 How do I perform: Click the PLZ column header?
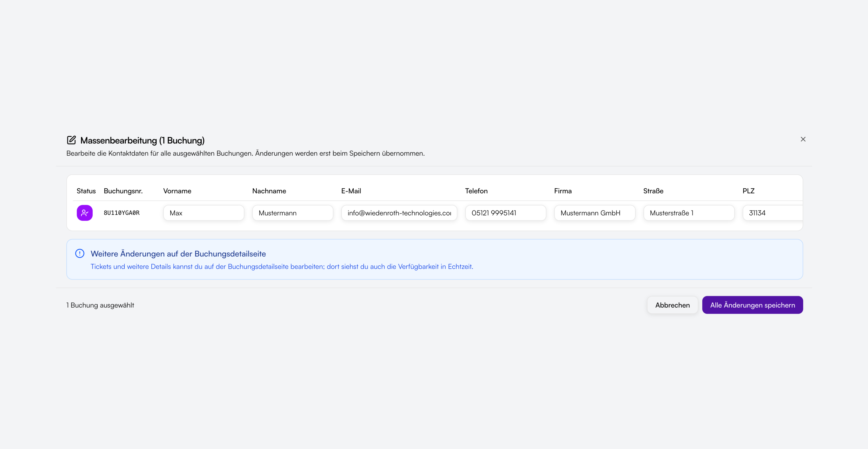coord(748,191)
